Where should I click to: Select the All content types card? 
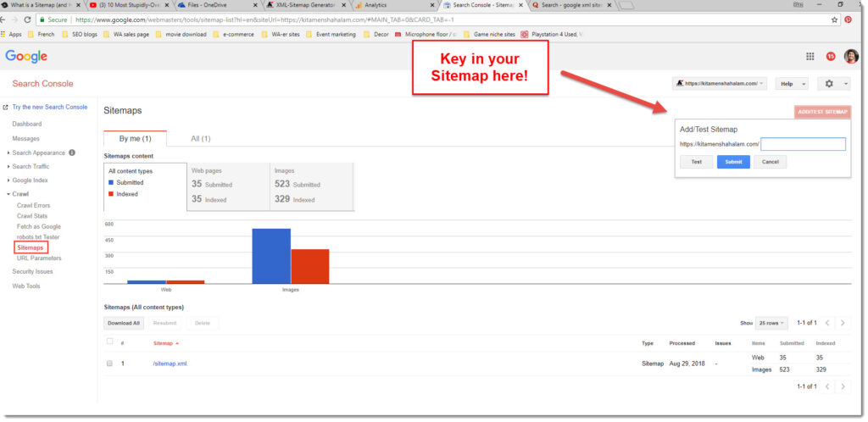pyautogui.click(x=145, y=187)
